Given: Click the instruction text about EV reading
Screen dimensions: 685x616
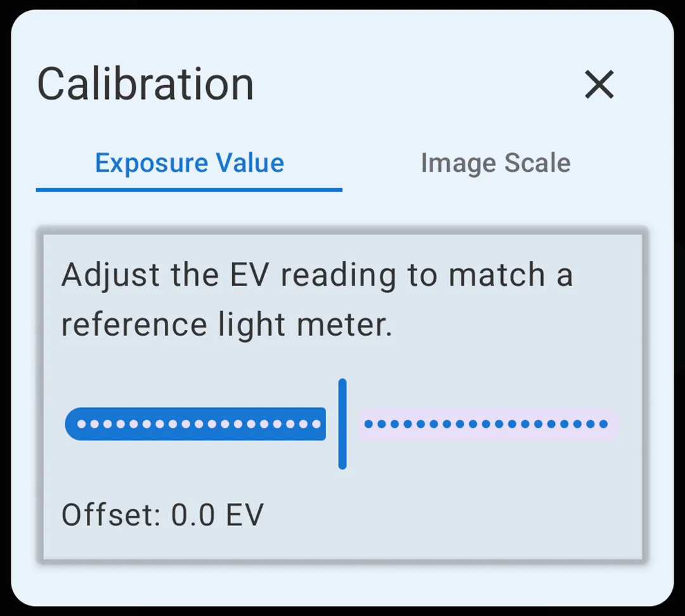Looking at the screenshot, I should click(317, 298).
